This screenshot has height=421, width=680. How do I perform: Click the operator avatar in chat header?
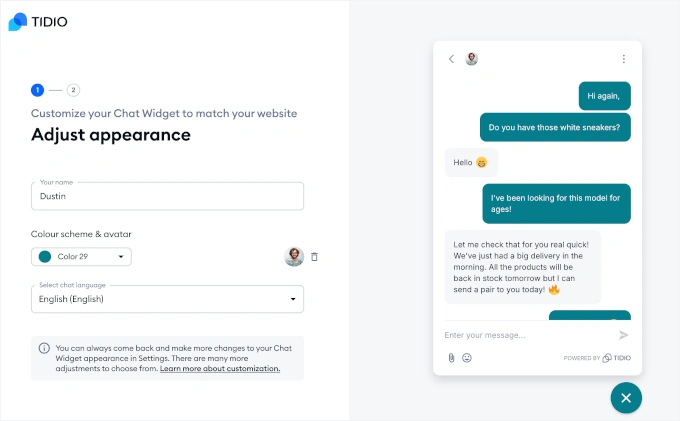point(472,59)
